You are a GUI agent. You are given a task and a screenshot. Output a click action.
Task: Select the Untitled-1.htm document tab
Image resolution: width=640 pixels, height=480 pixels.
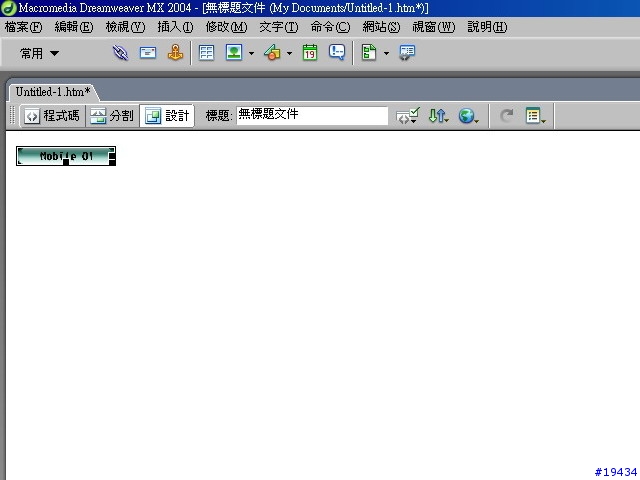click(53, 92)
